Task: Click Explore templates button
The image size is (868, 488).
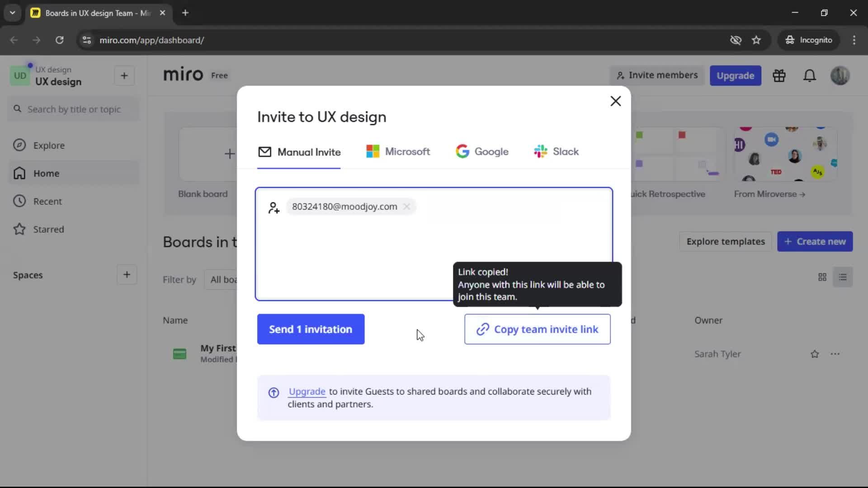Action: click(725, 242)
